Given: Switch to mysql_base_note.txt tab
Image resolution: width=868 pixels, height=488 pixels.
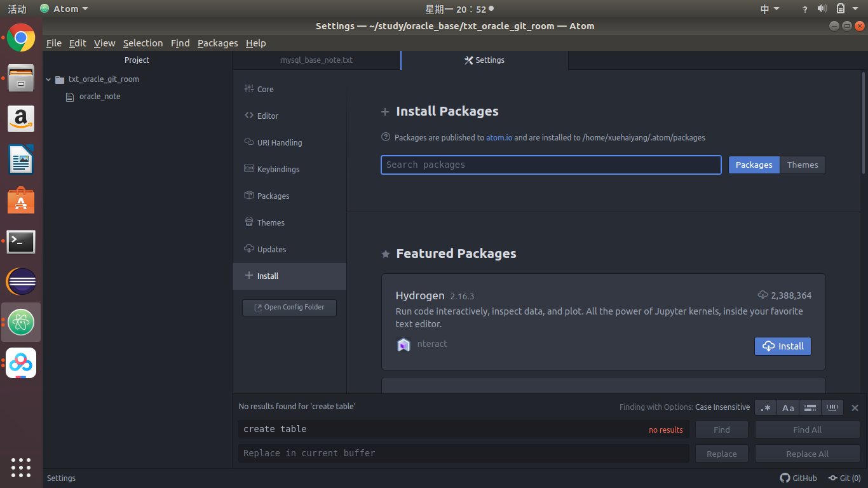Looking at the screenshot, I should 316,60.
